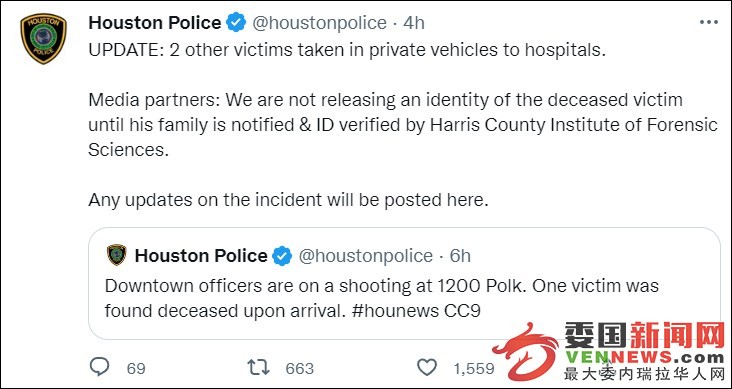Open the quoted tweet about 1200 Polk shooting
The width and height of the screenshot is (732, 389).
point(404,283)
